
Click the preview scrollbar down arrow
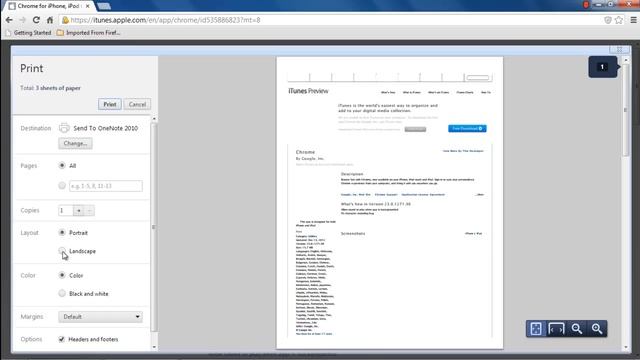point(626,347)
